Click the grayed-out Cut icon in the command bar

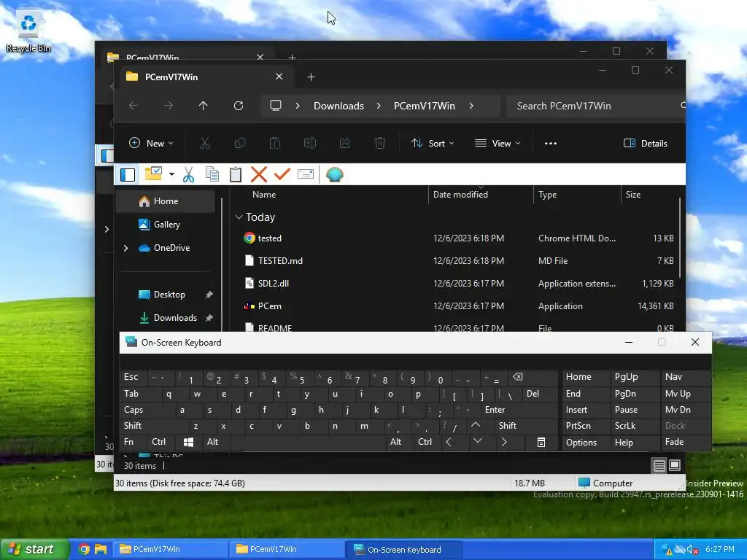click(x=205, y=144)
